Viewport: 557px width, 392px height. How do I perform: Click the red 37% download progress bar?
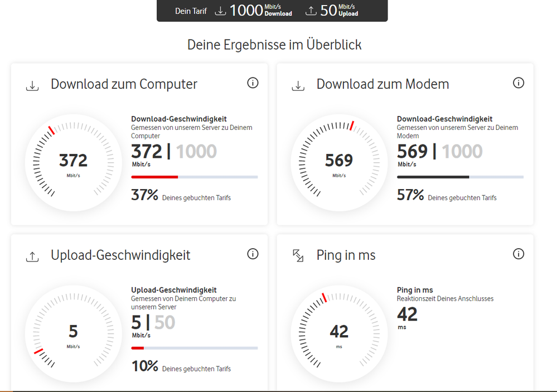coord(154,177)
